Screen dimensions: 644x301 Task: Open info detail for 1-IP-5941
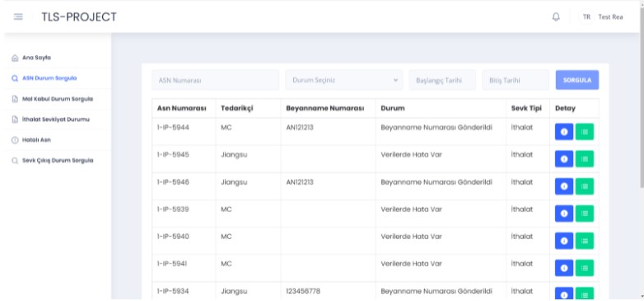[x=564, y=268]
